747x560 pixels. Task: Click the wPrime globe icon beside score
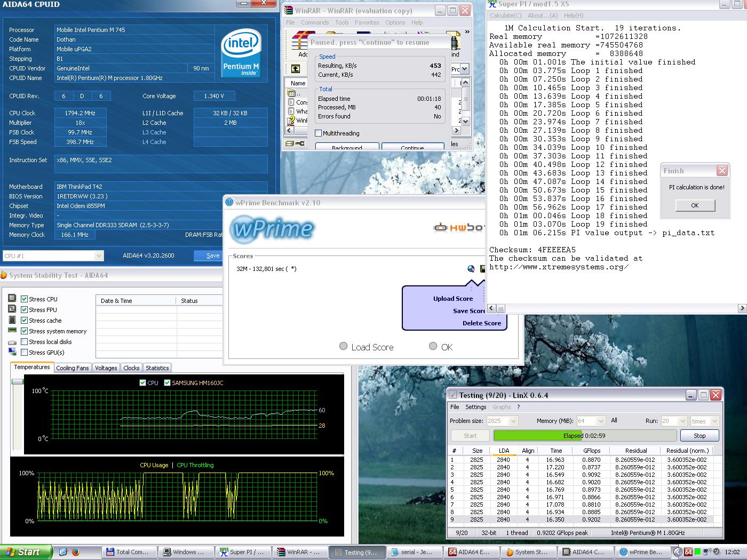pos(471,269)
